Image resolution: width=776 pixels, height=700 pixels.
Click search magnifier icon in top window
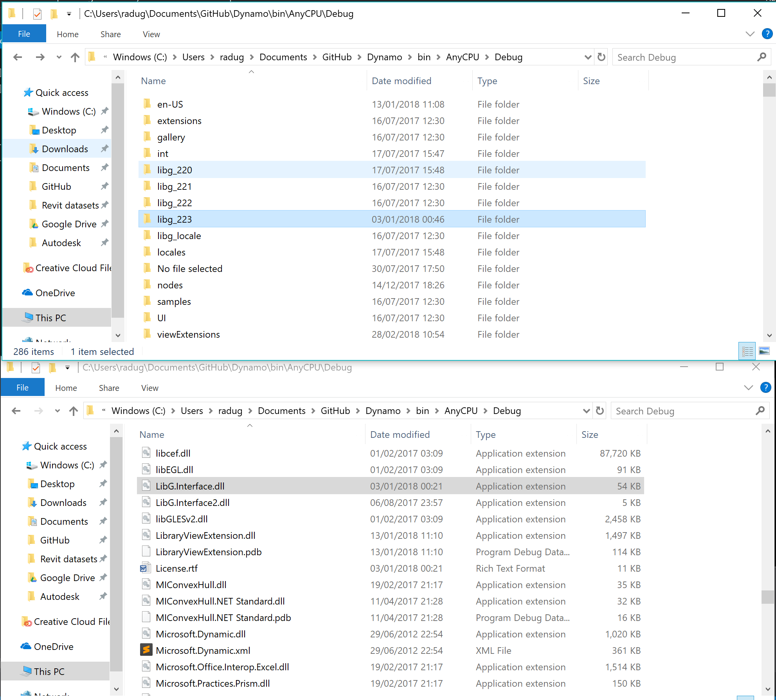pyautogui.click(x=762, y=57)
